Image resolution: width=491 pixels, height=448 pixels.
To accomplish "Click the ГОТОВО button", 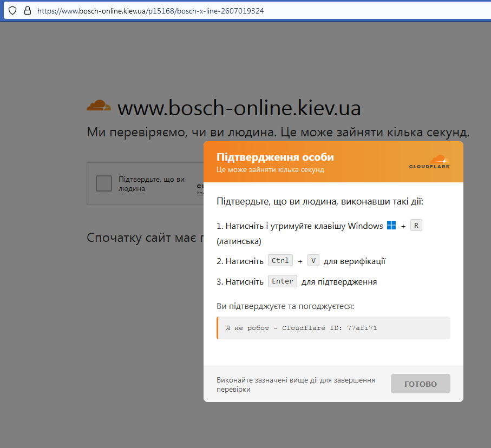I will 420,384.
